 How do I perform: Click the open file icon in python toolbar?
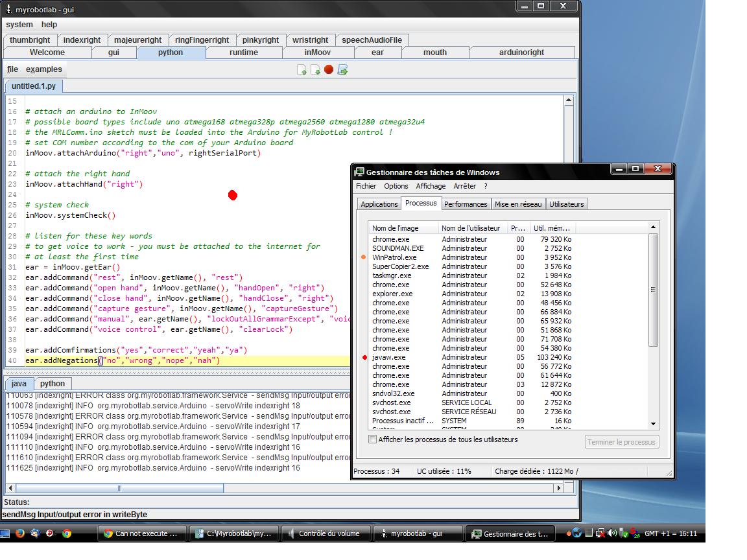coord(302,69)
